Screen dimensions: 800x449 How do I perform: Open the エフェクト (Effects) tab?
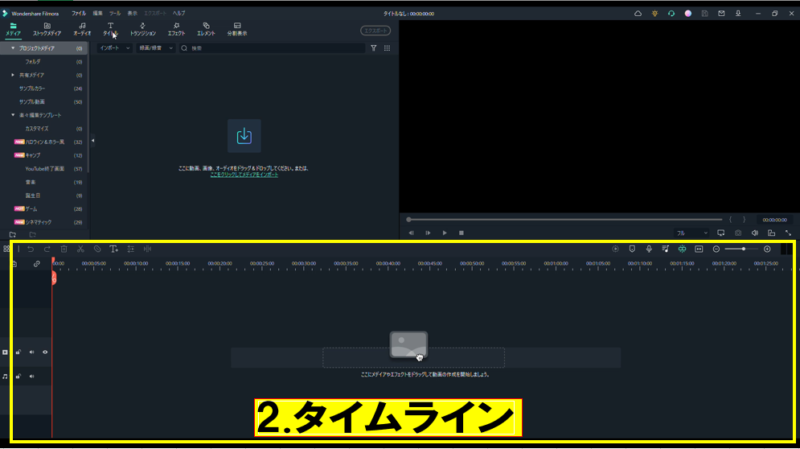[x=177, y=30]
